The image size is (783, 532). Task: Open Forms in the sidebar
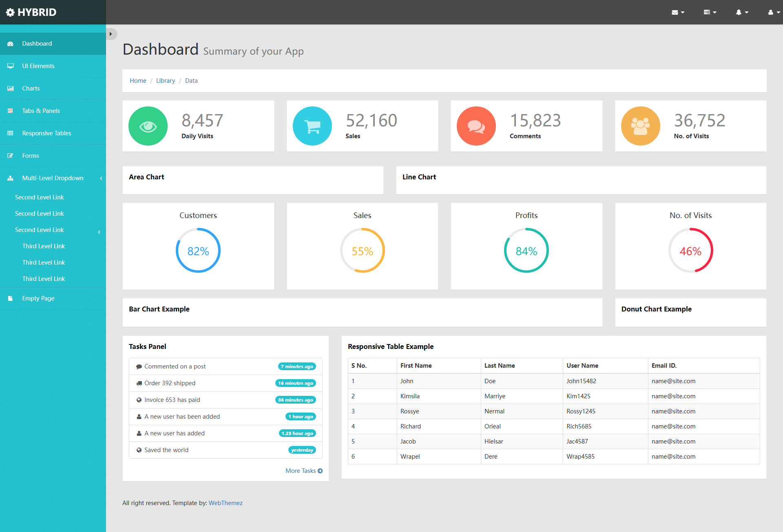click(53, 156)
